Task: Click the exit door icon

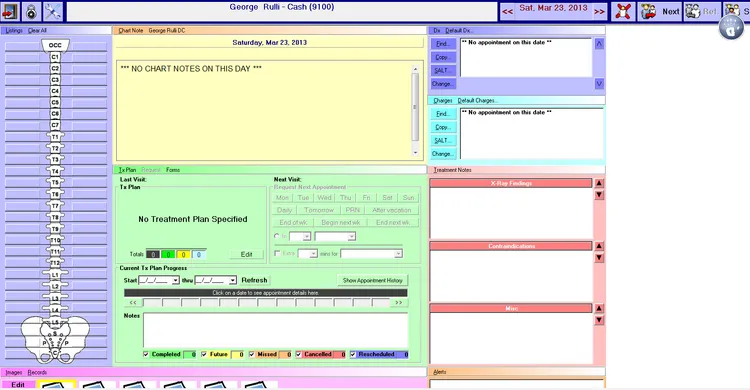Action: click(x=10, y=11)
